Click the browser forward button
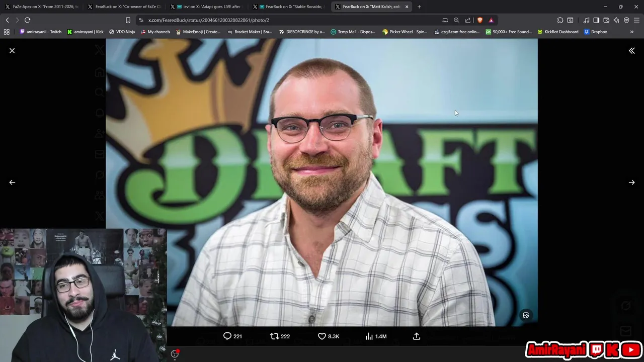Viewport: 644px width, 362px height. point(17,20)
